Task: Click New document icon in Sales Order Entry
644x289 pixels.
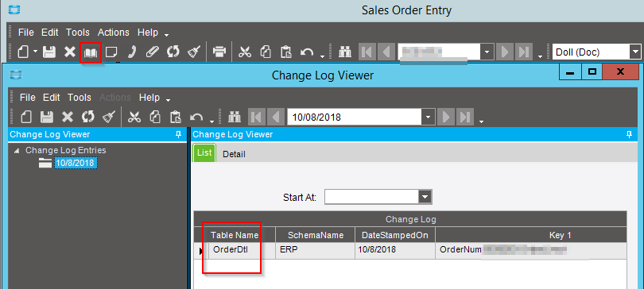Action: (23, 52)
